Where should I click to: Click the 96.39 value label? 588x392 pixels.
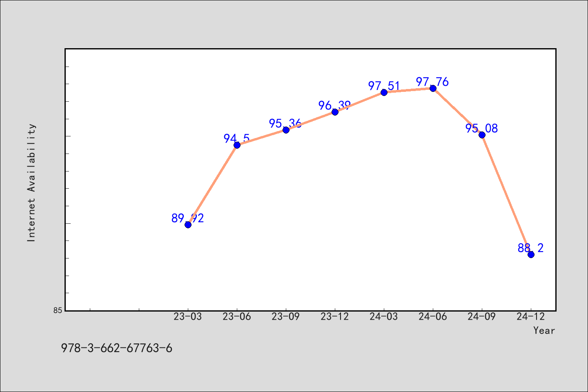335,106
